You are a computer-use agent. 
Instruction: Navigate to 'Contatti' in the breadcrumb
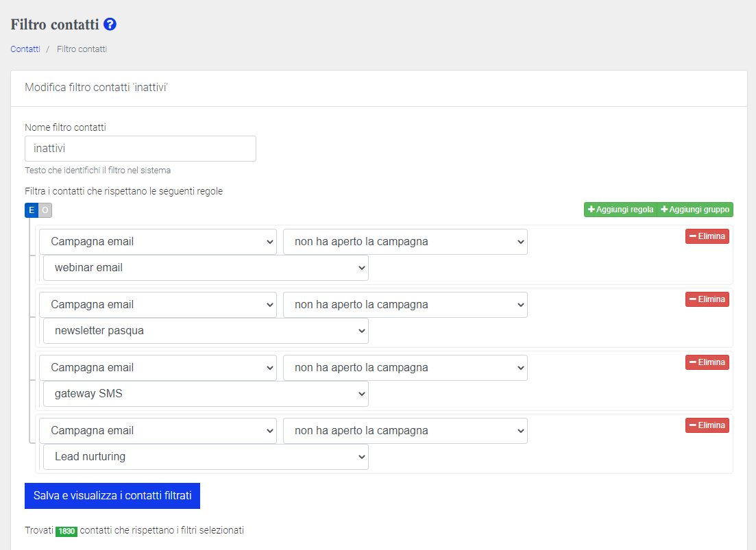pyautogui.click(x=25, y=49)
